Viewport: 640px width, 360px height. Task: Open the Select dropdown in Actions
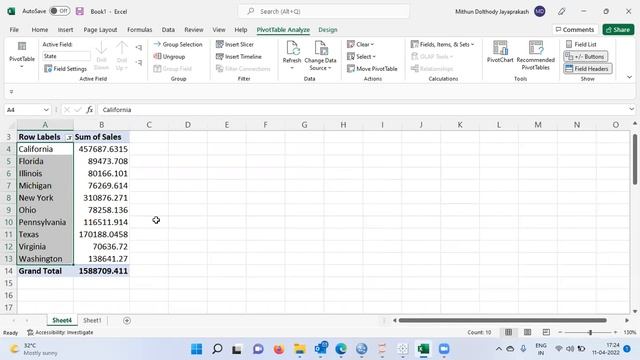[x=361, y=56]
